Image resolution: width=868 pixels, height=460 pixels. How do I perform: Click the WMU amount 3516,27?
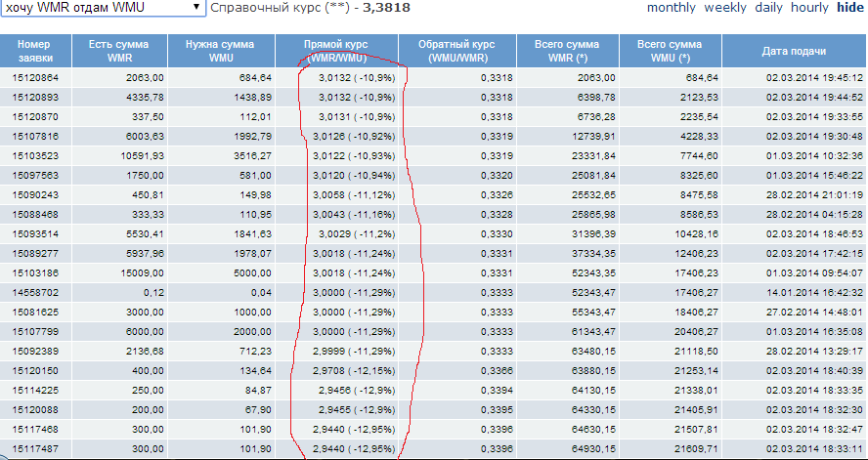pos(253,156)
